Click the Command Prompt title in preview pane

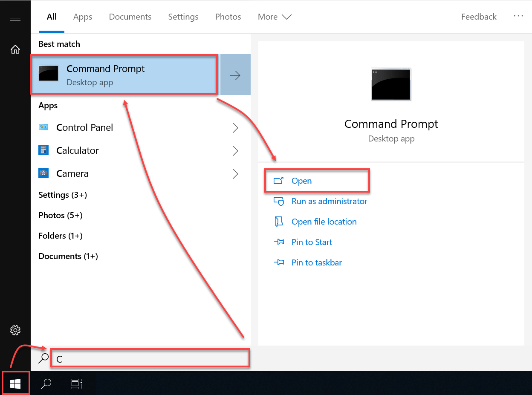[x=391, y=124]
